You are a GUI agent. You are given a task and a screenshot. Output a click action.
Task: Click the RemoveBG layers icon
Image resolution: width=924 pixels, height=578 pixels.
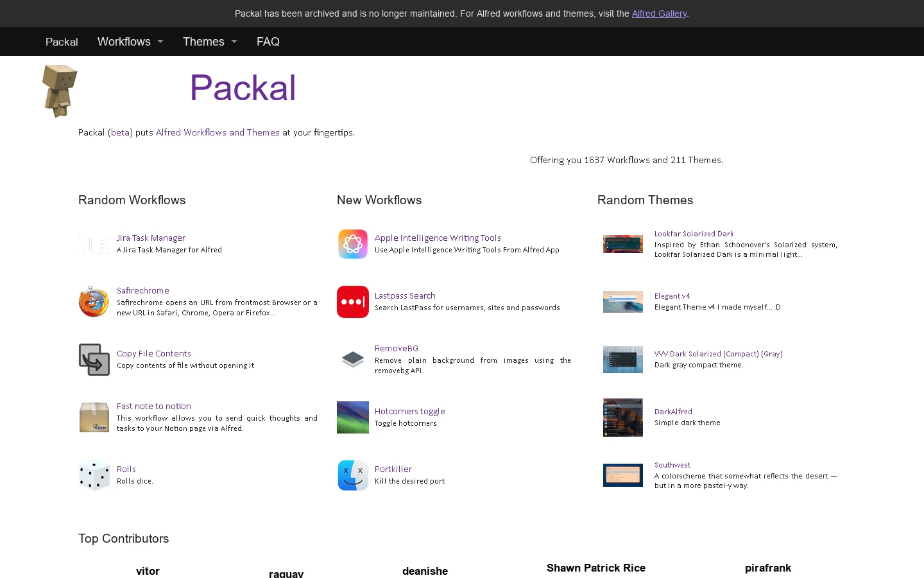click(x=353, y=360)
